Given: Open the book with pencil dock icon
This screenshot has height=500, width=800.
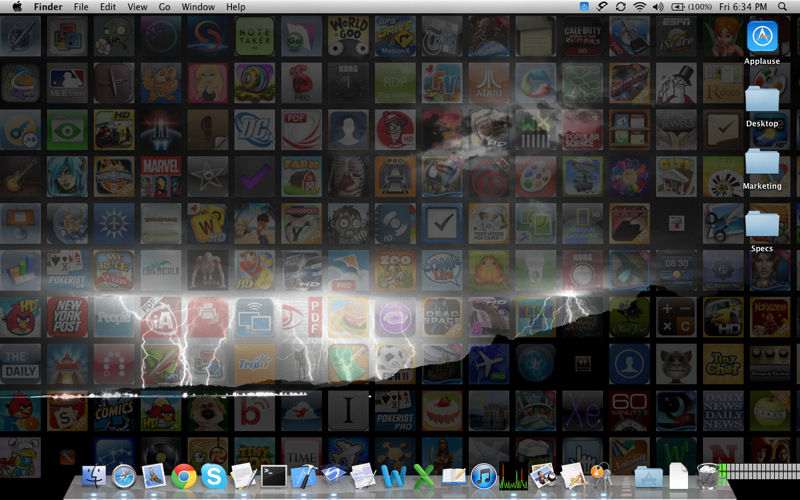Looking at the screenshot, I should 454,477.
